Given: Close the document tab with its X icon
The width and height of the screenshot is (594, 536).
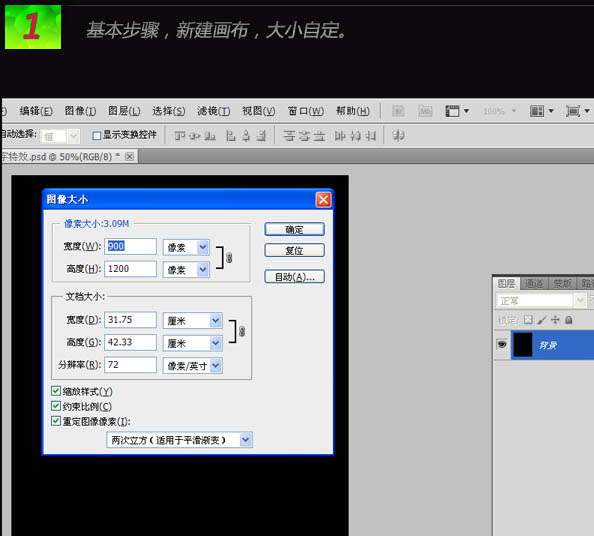Looking at the screenshot, I should pyautogui.click(x=130, y=156).
